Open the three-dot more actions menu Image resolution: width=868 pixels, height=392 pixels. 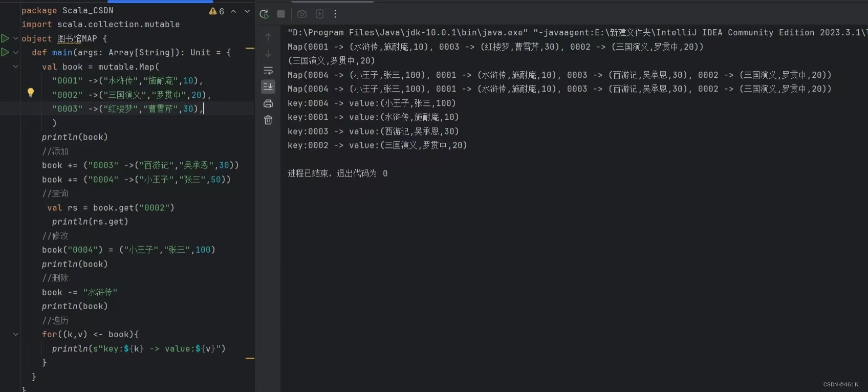(335, 14)
